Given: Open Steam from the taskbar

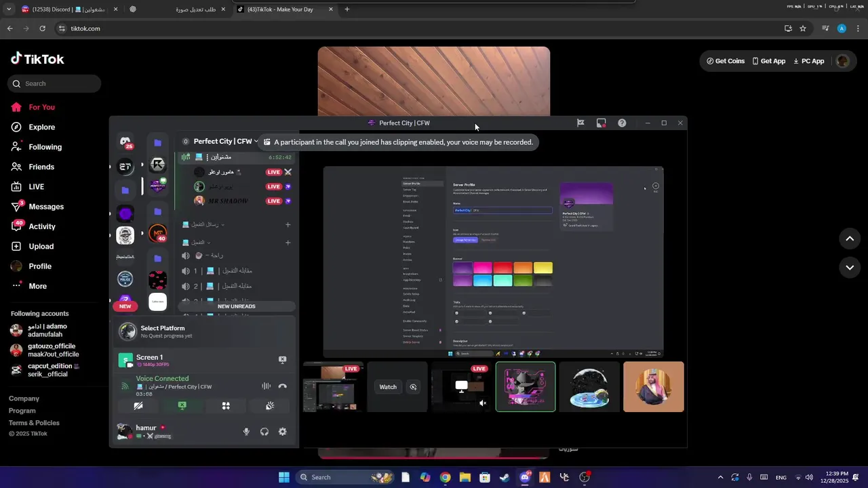Looking at the screenshot, I should pos(505,477).
